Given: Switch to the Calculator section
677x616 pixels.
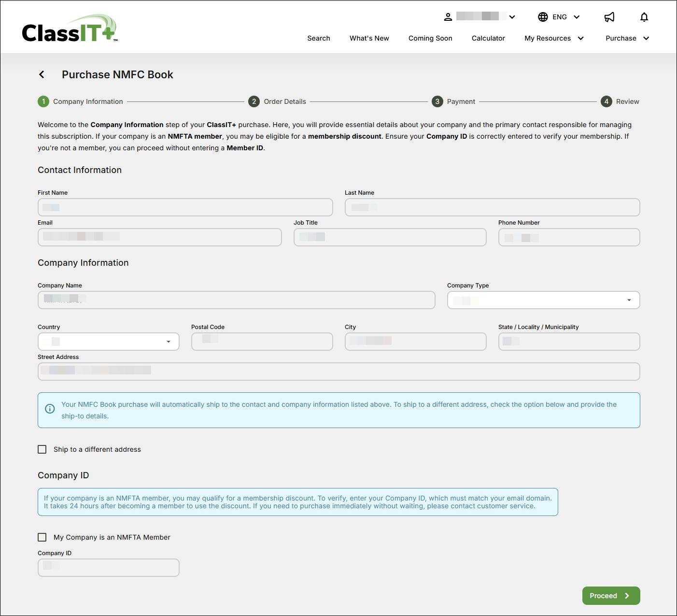Looking at the screenshot, I should (488, 38).
